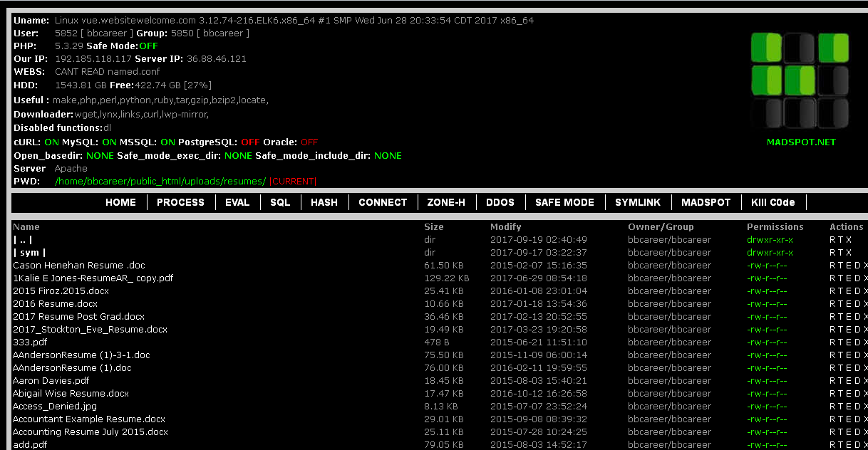Click the current PWD path link
Viewport: 868px width, 450px height.
[x=160, y=181]
